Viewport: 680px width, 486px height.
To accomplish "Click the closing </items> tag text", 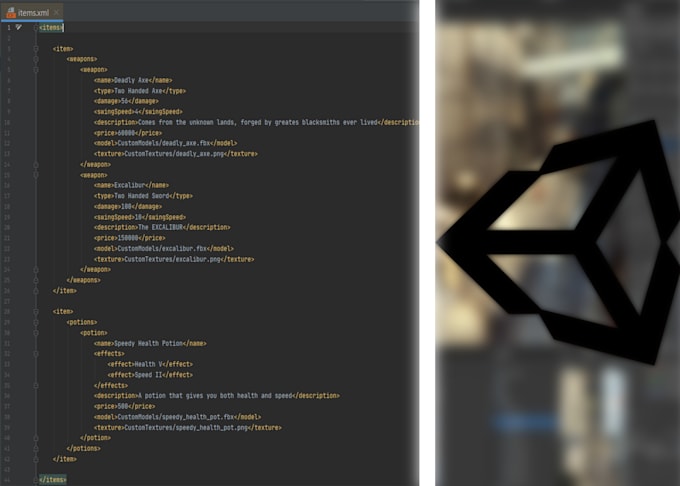I will pos(52,480).
